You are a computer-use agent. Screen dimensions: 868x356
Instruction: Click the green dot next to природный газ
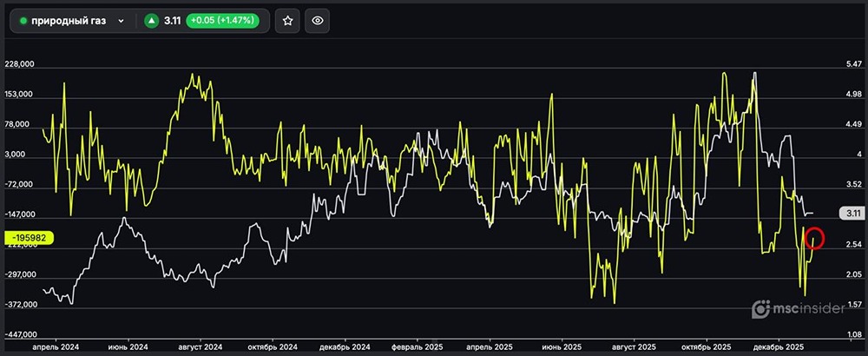23,21
